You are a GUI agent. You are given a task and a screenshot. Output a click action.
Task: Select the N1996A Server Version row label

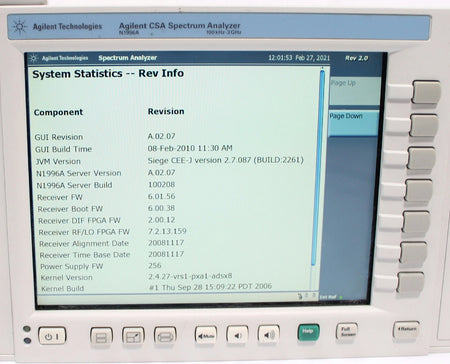tap(79, 173)
